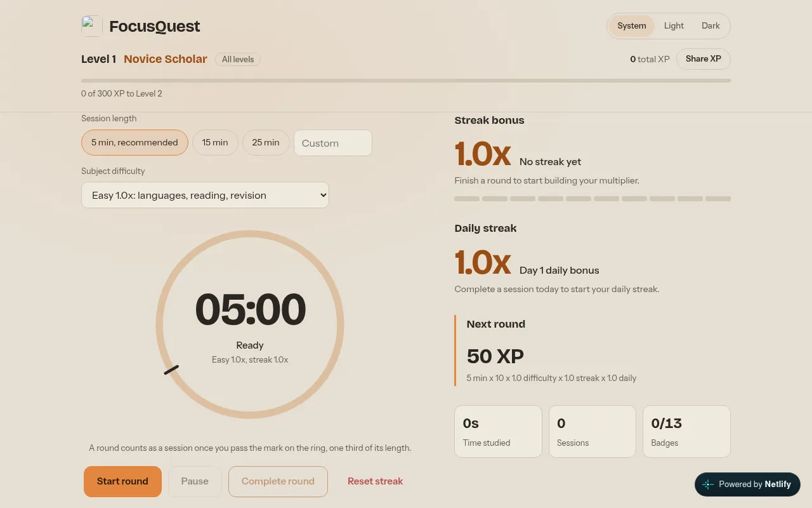Click the FocusQuest app title

[155, 26]
